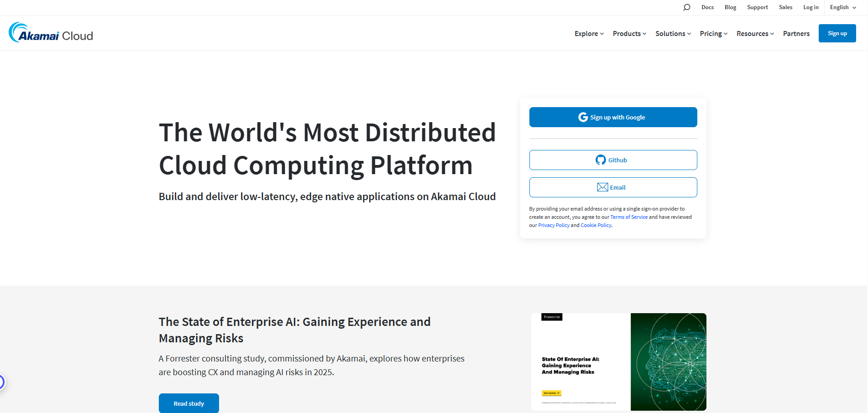Screen dimensions: 868x413
Task: Open the Terms of Service link
Action: 629,217
